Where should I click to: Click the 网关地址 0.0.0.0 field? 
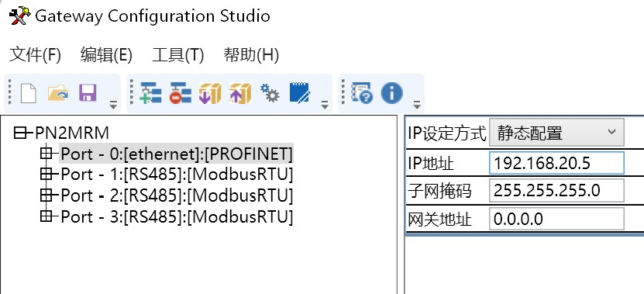point(556,219)
